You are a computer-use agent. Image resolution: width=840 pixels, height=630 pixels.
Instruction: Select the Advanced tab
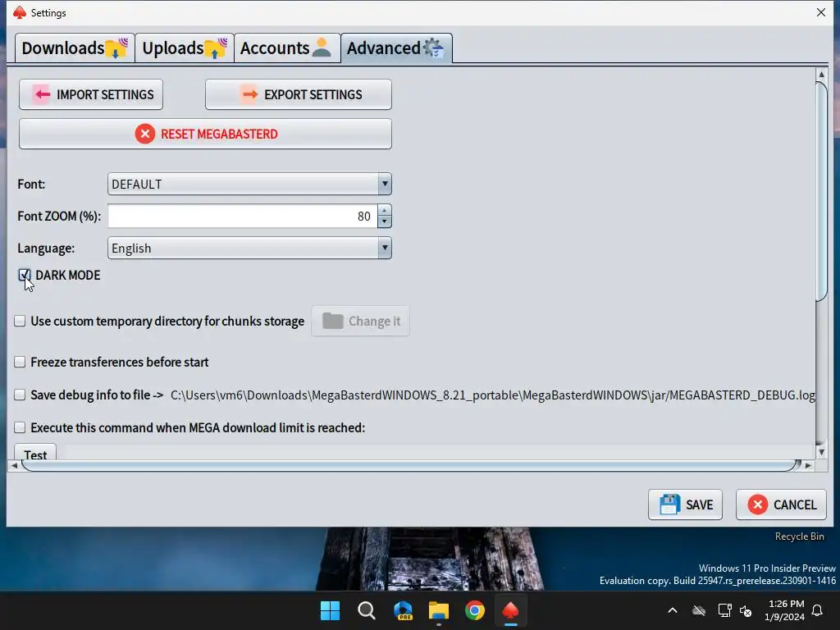pyautogui.click(x=396, y=48)
